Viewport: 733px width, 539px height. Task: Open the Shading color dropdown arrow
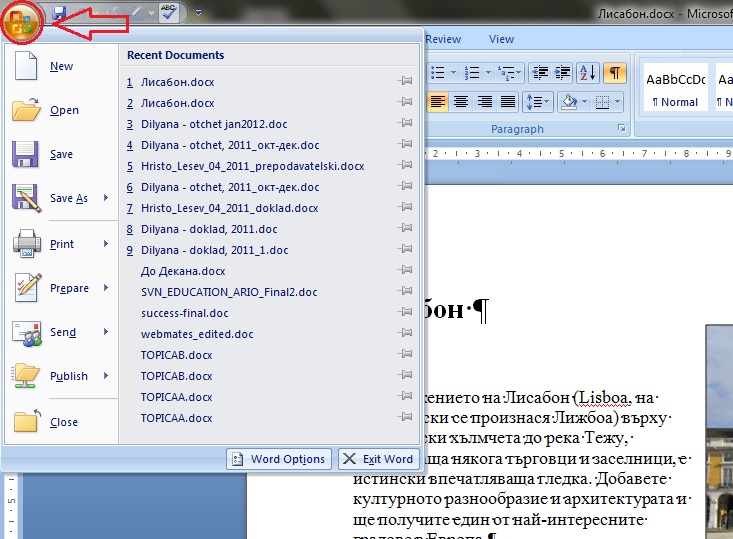coord(584,101)
